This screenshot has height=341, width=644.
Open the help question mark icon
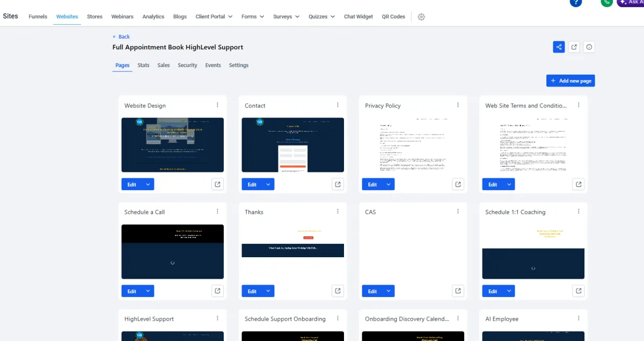point(576,2)
